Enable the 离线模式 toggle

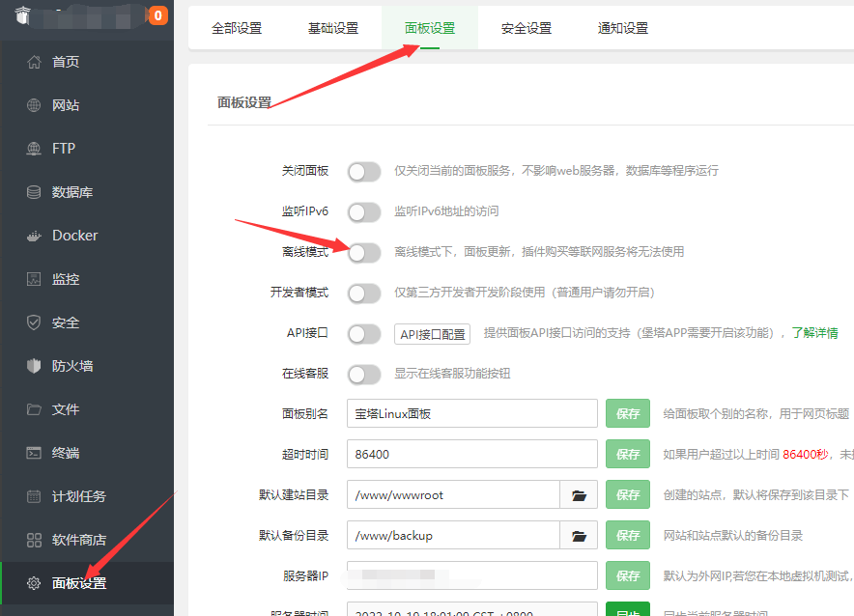364,252
